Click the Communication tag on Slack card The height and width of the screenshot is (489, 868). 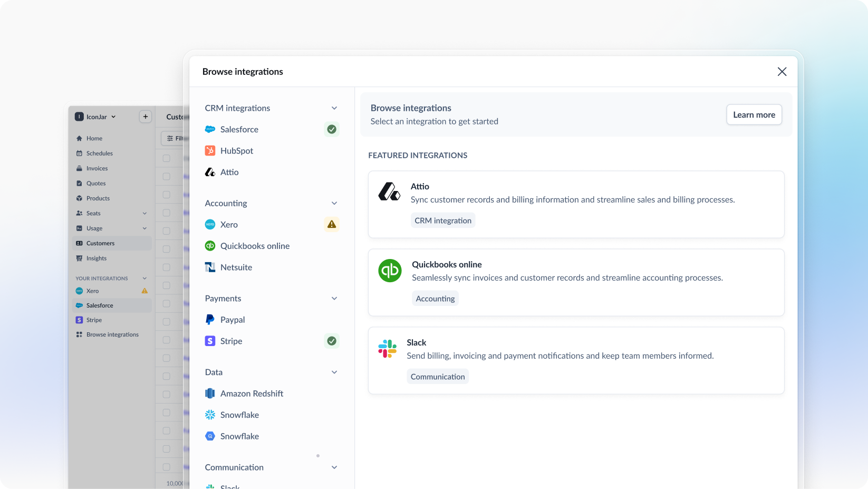(x=438, y=377)
